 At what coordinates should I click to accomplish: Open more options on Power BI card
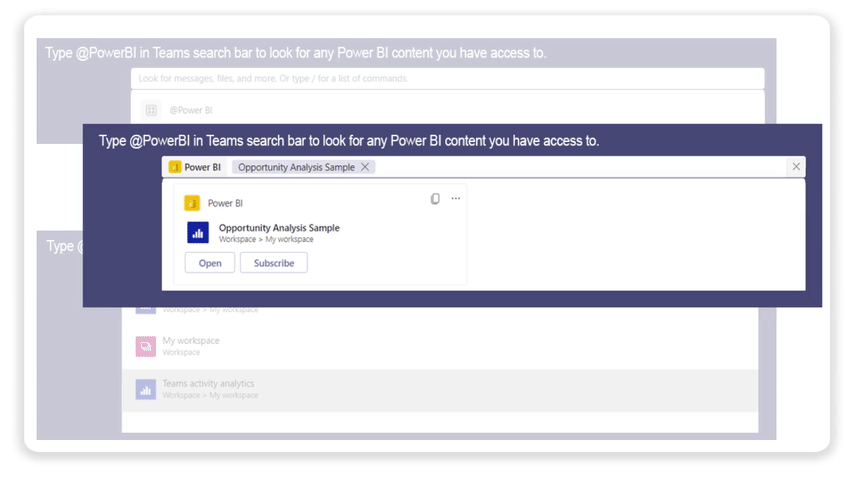pos(456,199)
